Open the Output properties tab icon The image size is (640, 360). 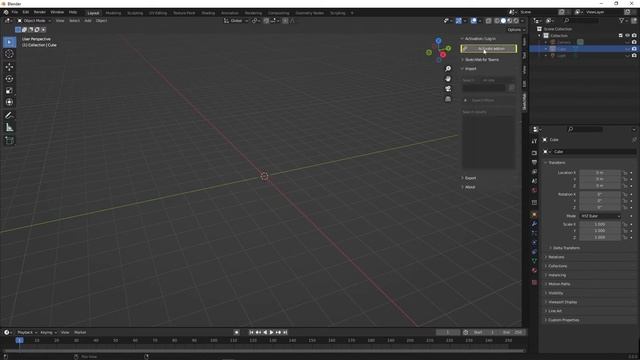534,162
